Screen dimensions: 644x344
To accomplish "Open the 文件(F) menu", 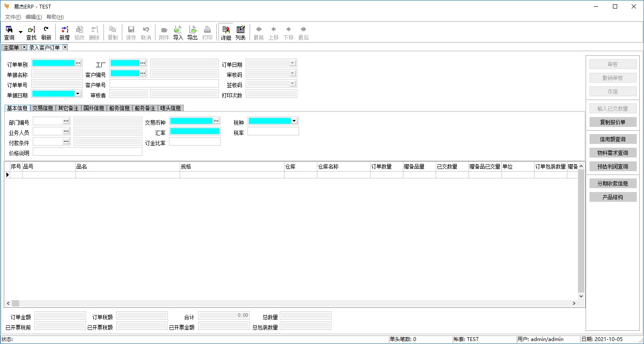I will pyautogui.click(x=13, y=17).
